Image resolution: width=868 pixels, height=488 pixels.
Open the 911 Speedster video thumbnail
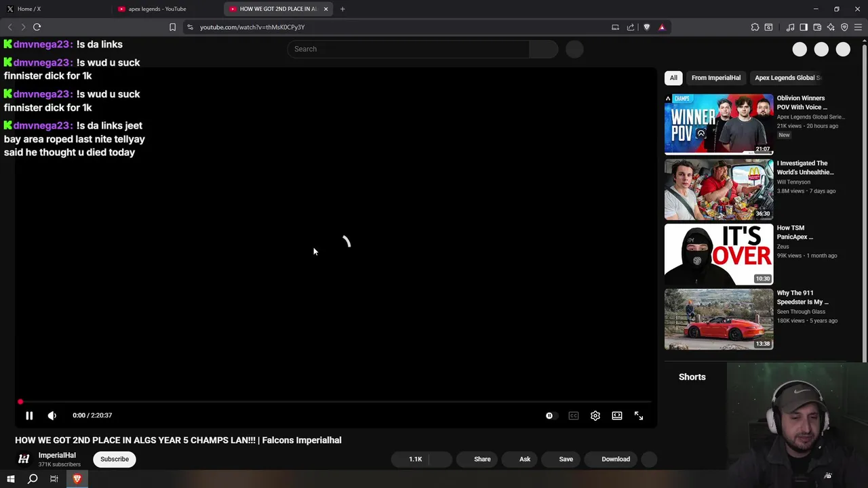pos(719,319)
